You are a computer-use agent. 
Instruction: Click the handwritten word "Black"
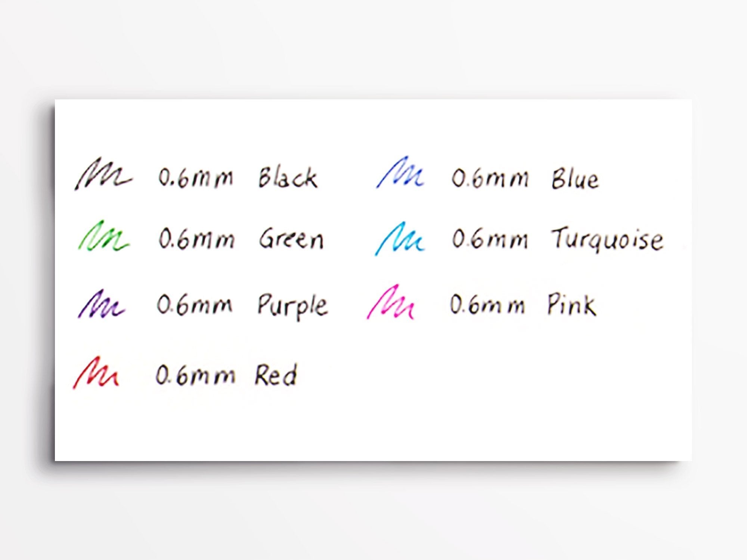[x=288, y=178]
